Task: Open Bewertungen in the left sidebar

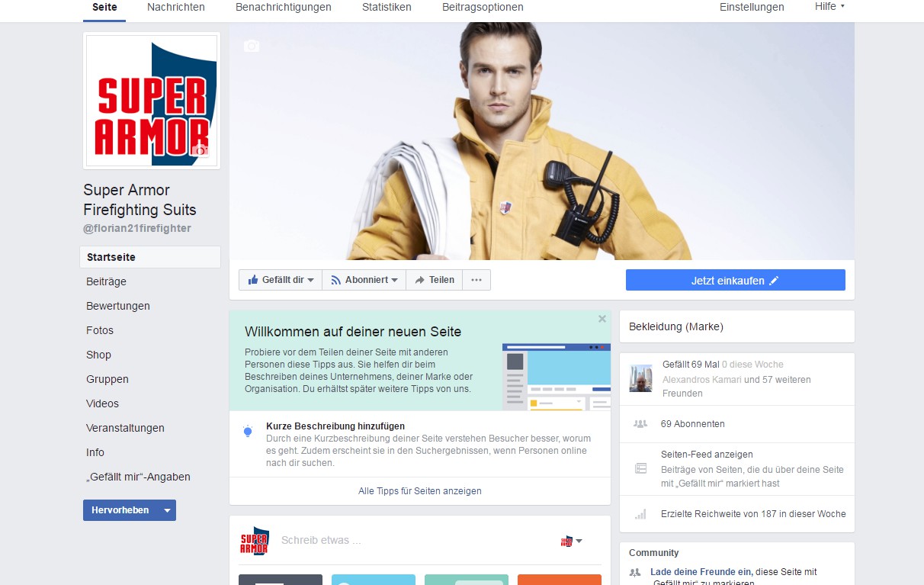Action: coord(118,306)
